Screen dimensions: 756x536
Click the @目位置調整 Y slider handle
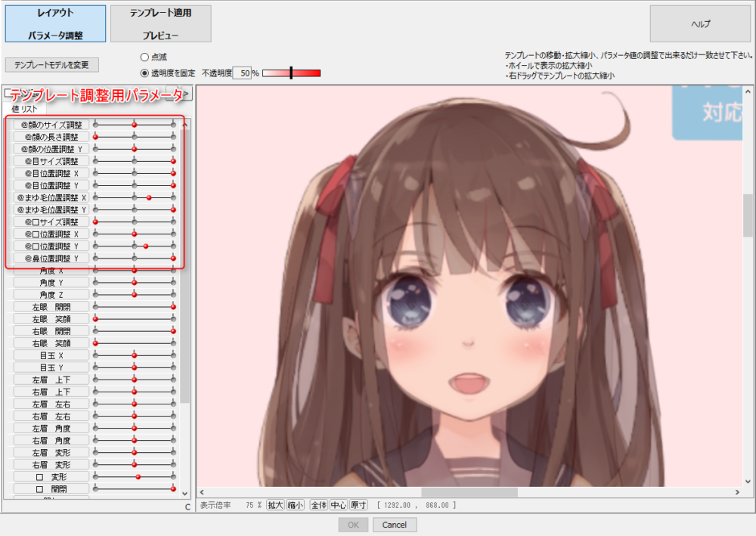(174, 185)
